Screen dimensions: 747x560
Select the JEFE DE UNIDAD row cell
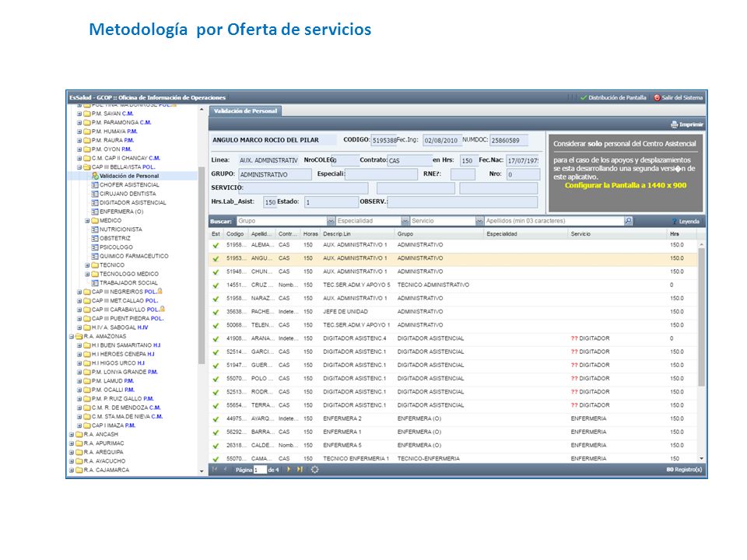coord(345,312)
